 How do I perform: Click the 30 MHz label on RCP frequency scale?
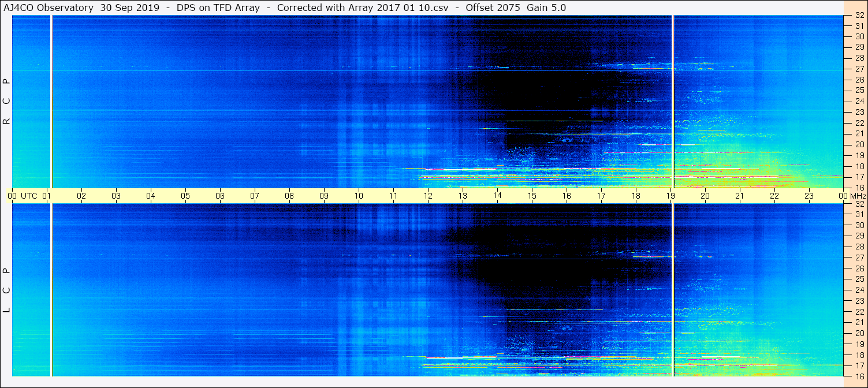[x=859, y=36]
